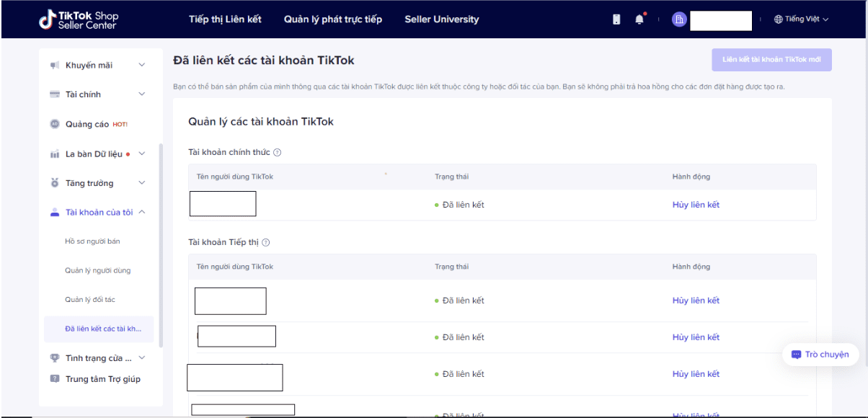Open Tiếp thị Liên kết in top navigation

(226, 19)
